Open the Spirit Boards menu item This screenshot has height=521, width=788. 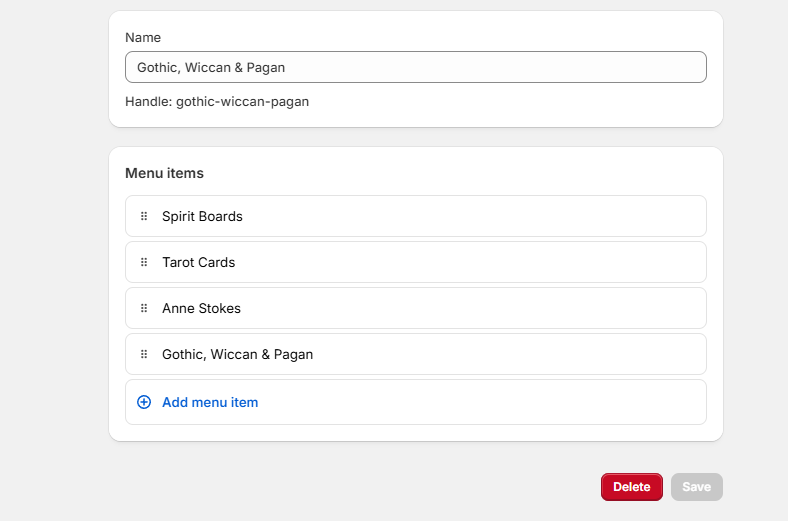tap(202, 216)
